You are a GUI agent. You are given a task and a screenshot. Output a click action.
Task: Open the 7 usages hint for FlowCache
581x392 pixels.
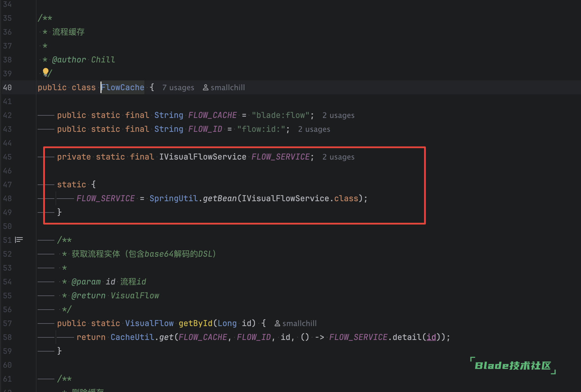[178, 88]
